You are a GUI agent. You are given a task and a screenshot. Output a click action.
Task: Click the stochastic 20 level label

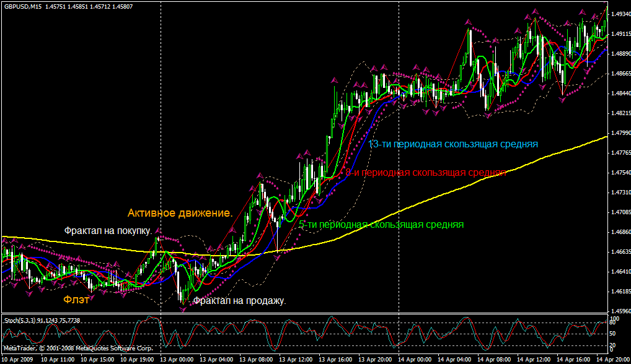[x=613, y=344]
